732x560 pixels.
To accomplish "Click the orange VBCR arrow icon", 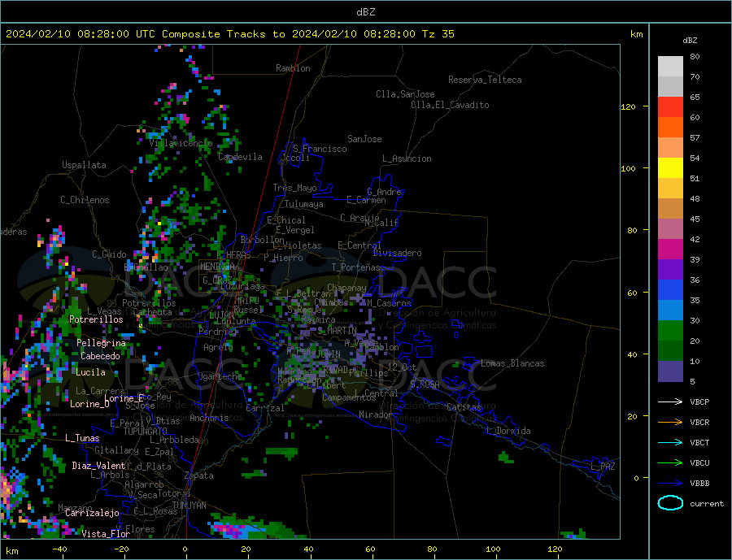I will coord(670,422).
